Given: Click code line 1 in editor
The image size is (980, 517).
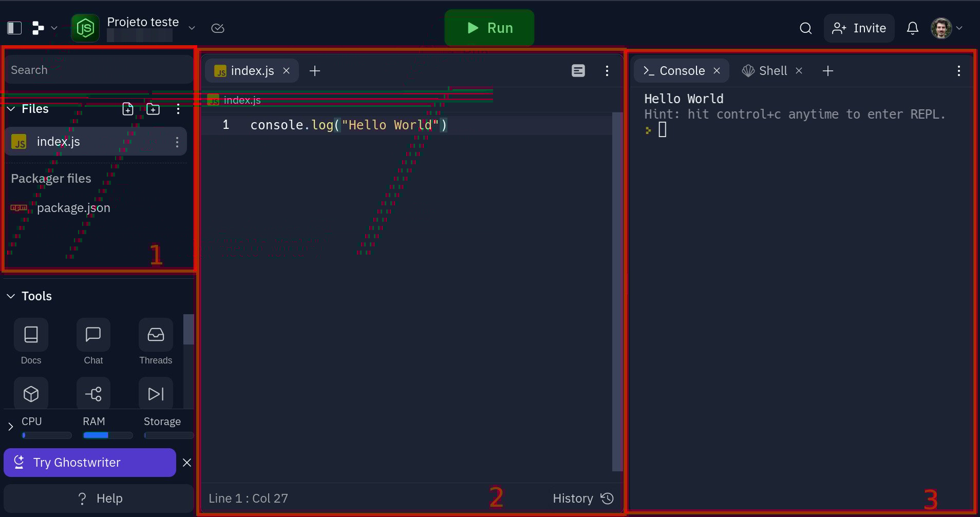Looking at the screenshot, I should (x=349, y=125).
